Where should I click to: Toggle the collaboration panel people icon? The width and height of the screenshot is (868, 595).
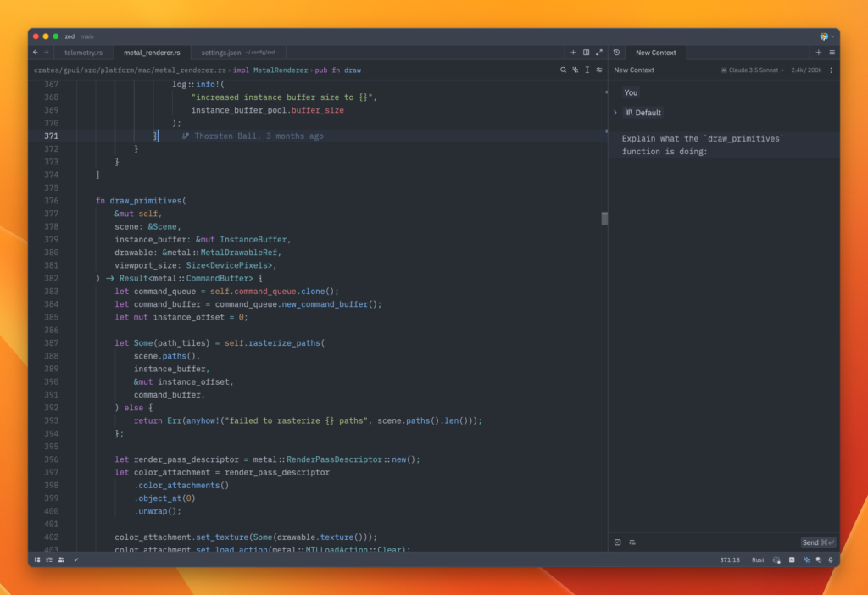[61, 559]
